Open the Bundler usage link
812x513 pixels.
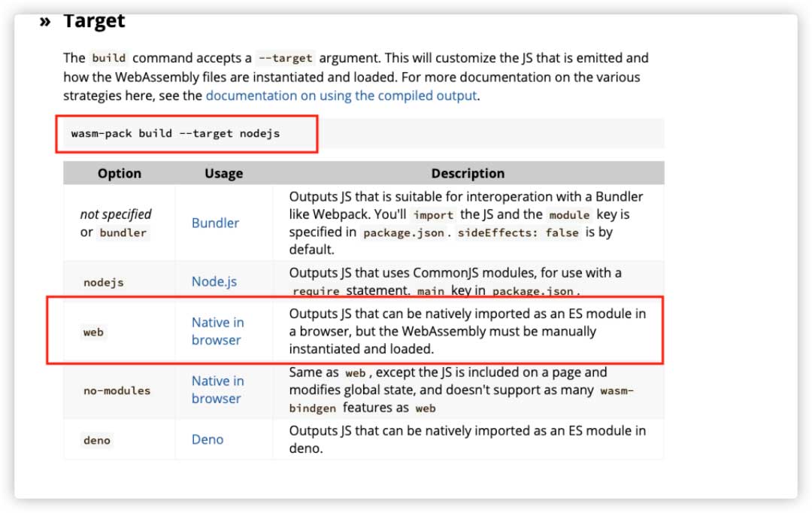pos(215,223)
